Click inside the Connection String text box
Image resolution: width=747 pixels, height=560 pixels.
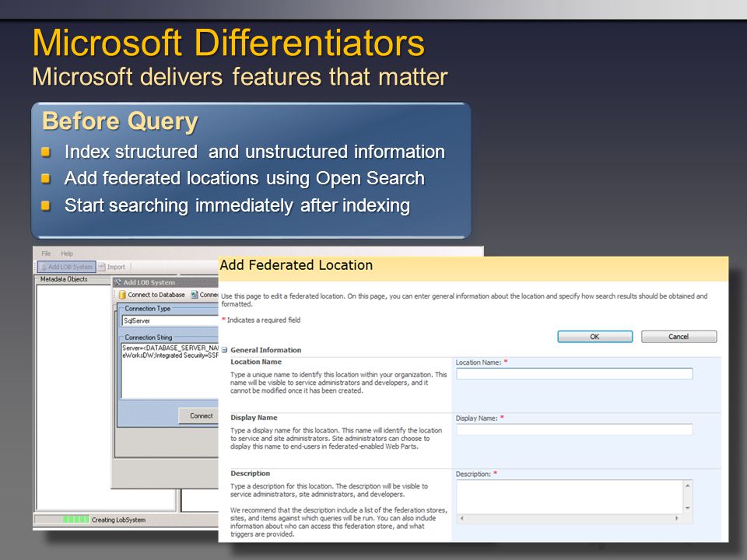click(170, 370)
